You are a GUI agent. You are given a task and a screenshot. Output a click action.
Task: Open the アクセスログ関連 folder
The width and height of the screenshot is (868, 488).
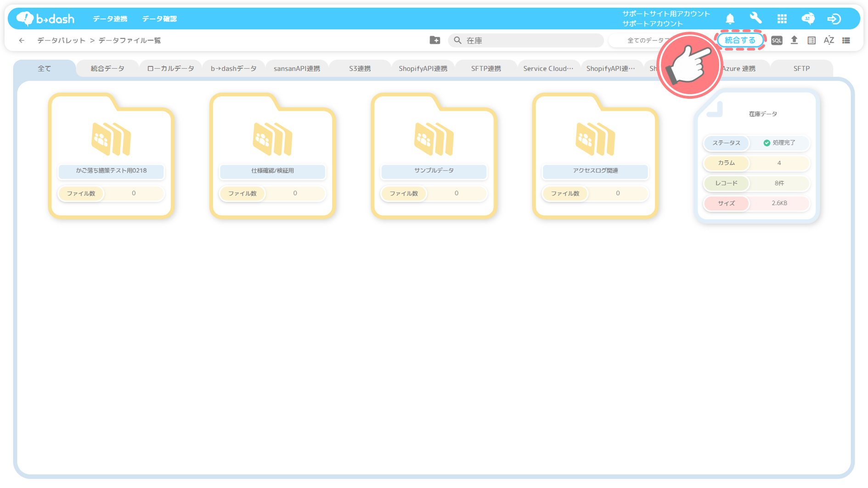[595, 156]
